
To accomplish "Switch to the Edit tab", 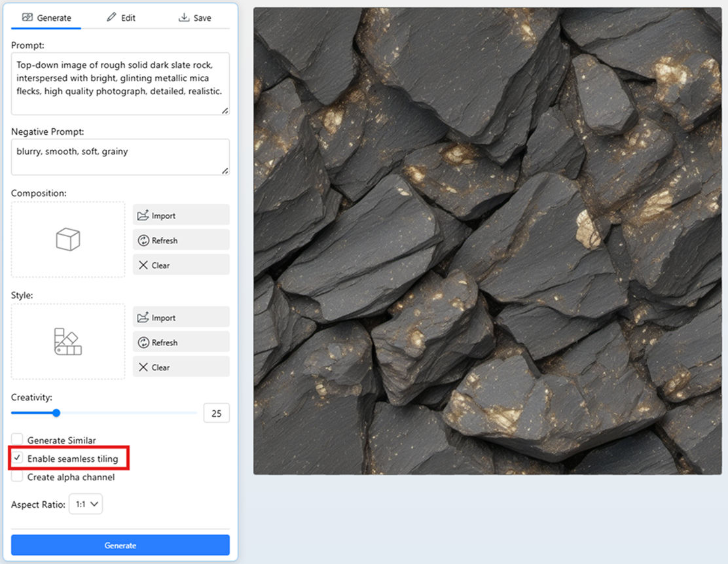I will 121,18.
